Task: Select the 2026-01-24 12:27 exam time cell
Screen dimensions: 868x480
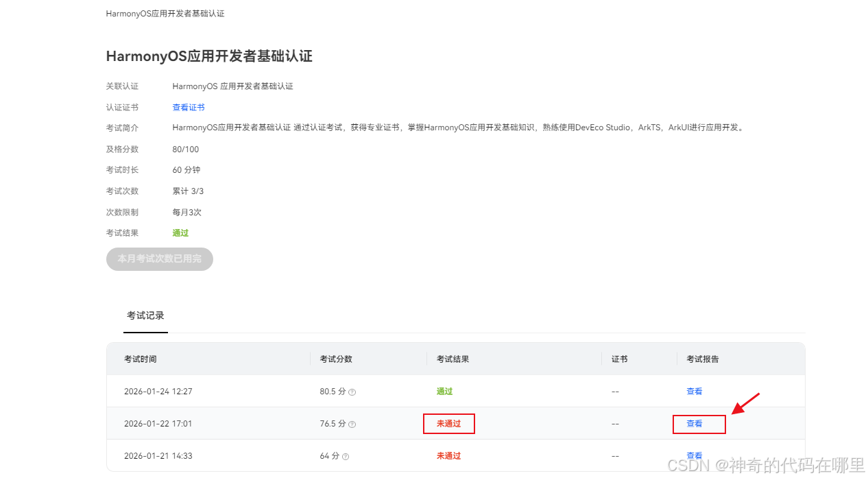Action: coord(158,392)
